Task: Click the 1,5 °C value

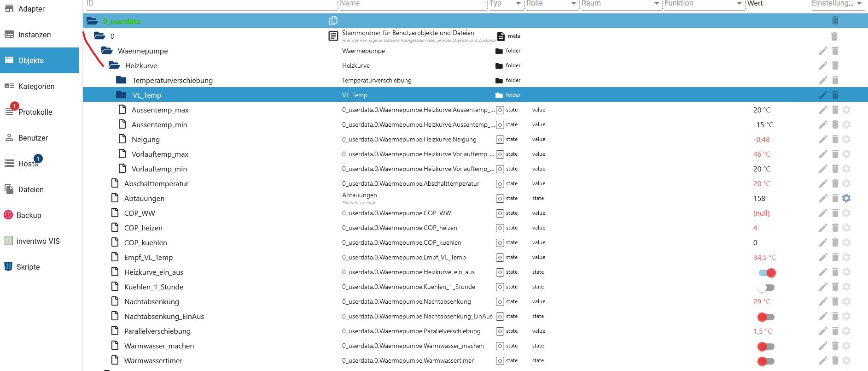Action: (x=763, y=331)
